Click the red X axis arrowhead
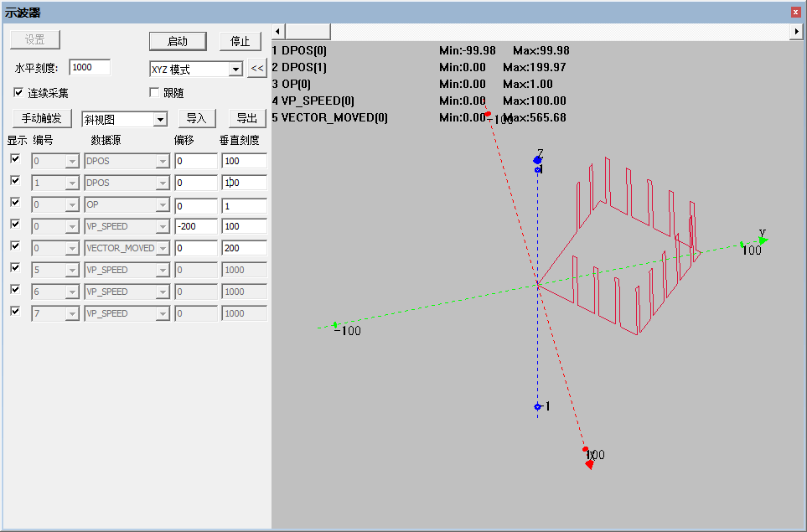 point(590,465)
